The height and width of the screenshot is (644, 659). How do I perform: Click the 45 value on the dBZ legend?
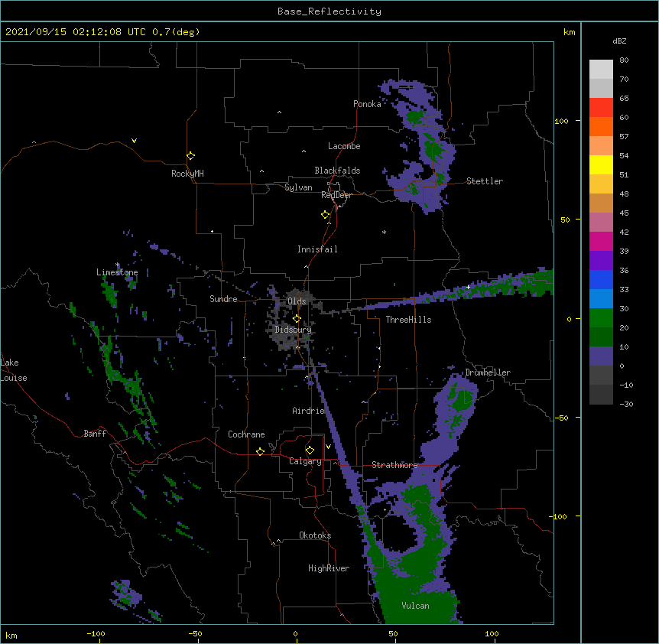[x=624, y=213]
